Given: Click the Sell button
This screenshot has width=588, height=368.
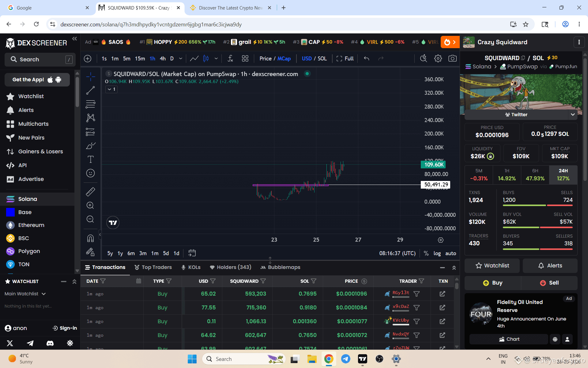Looking at the screenshot, I should 549,283.
